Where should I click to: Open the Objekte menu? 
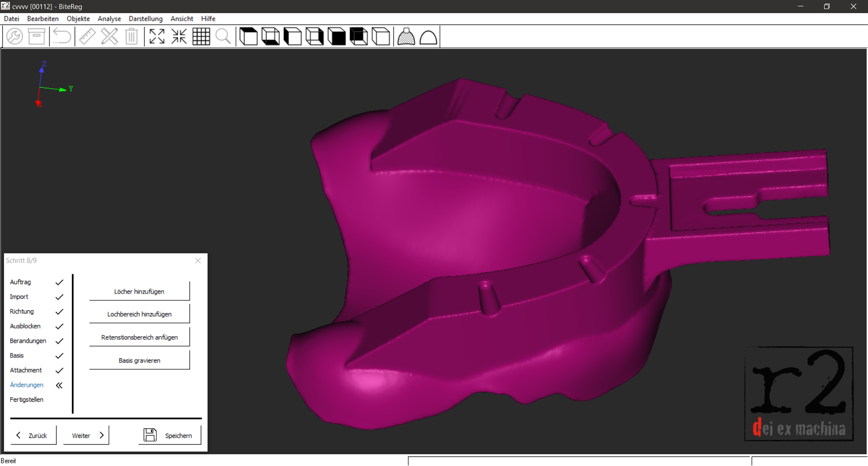[x=78, y=19]
